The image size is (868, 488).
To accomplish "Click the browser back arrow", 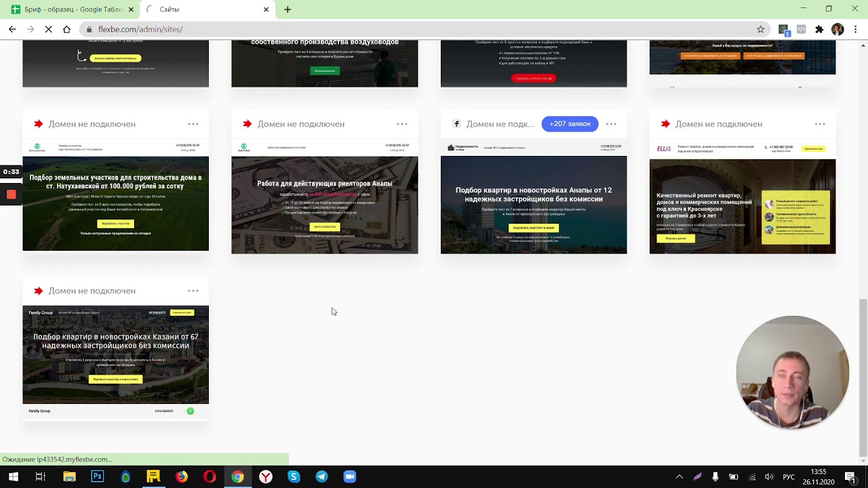I will click(12, 29).
